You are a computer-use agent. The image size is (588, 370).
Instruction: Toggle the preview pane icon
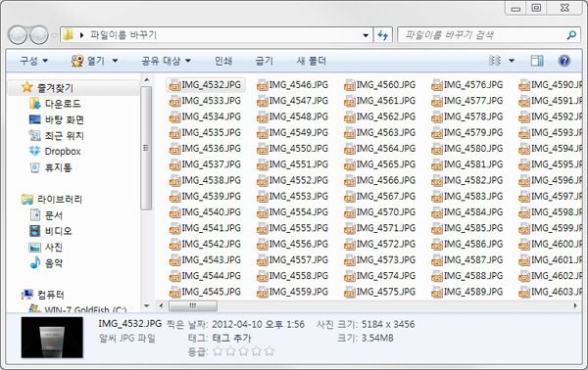[x=537, y=61]
